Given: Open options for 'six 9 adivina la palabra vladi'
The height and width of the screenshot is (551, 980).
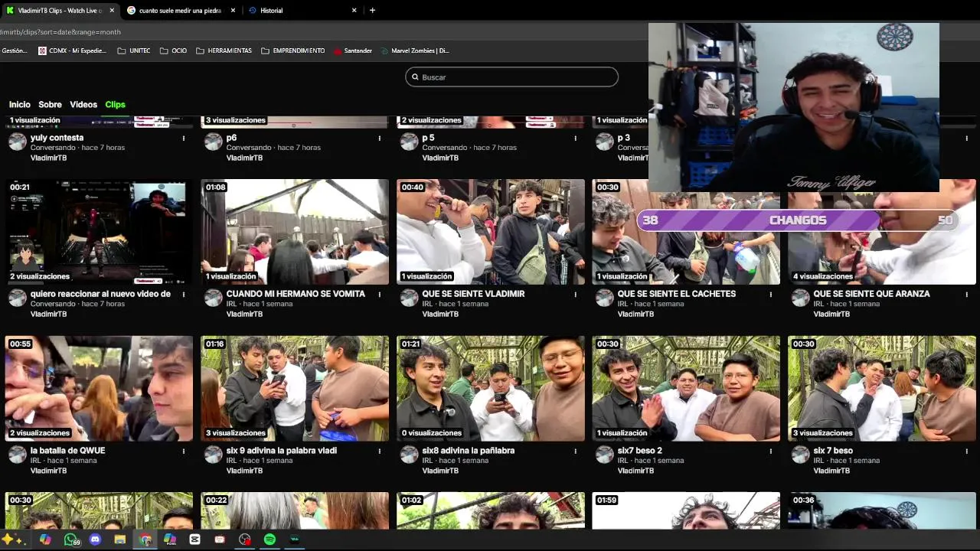Looking at the screenshot, I should pyautogui.click(x=380, y=452).
